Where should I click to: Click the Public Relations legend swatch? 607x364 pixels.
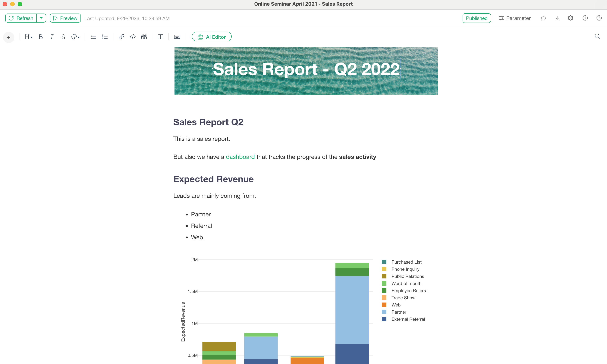coord(384,276)
